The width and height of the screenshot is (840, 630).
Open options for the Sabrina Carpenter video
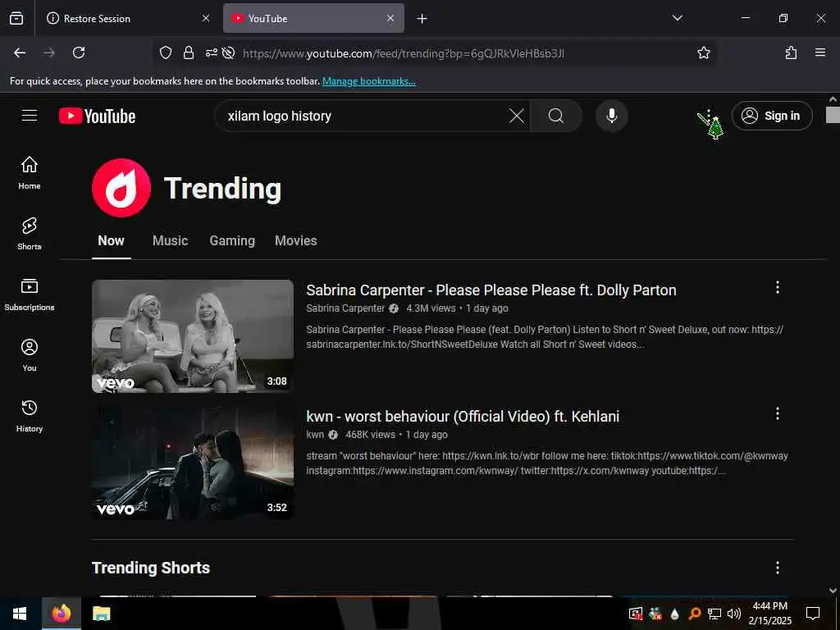coord(778,288)
